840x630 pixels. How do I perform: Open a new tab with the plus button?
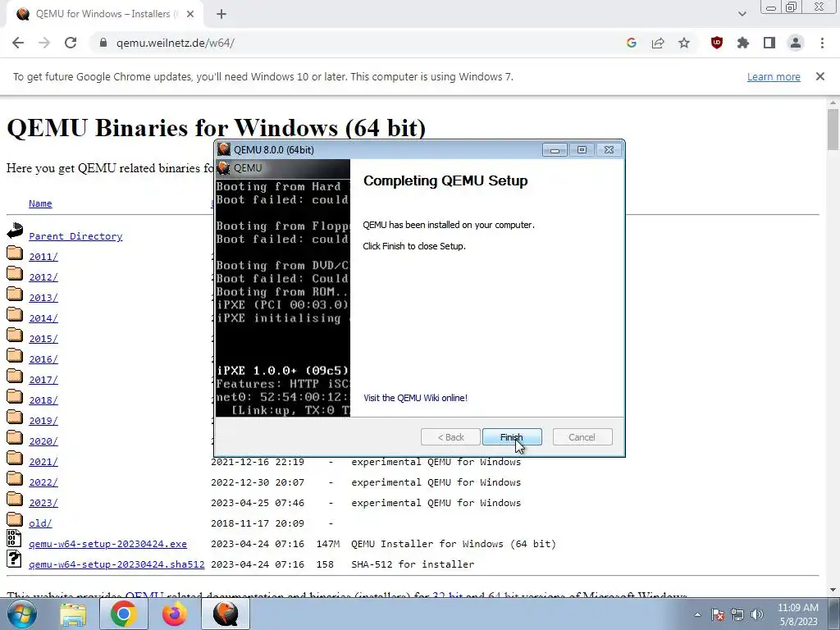click(x=221, y=15)
